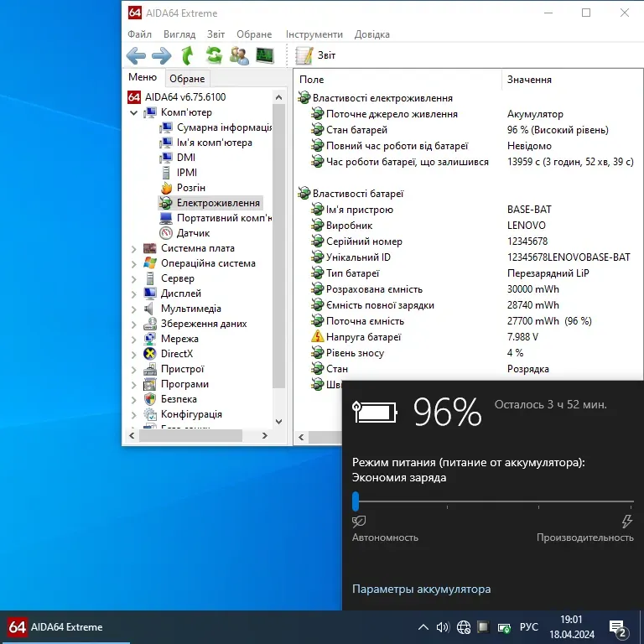Open the user list icon in toolbar
The width and height of the screenshot is (644, 644).
point(239,56)
